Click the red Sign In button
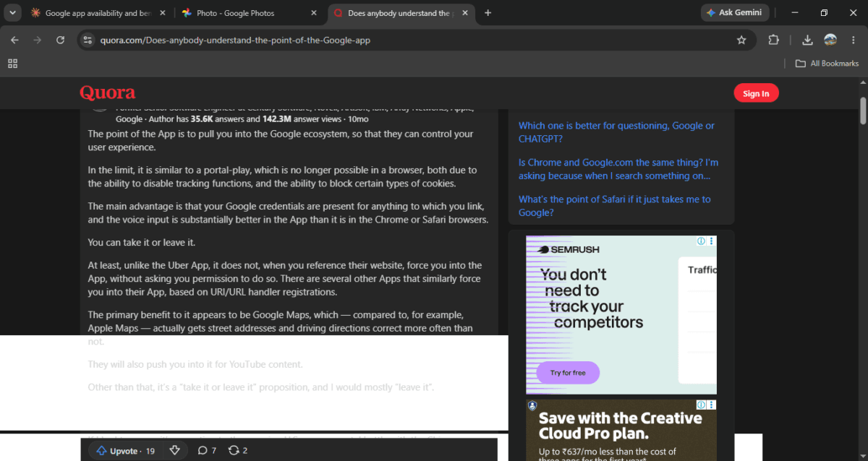The width and height of the screenshot is (868, 461). pos(756,93)
